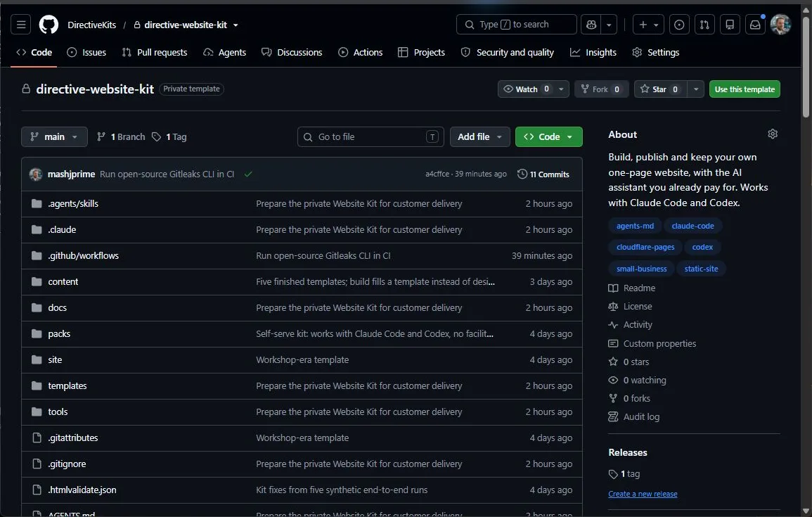Open the templates folder

point(67,386)
